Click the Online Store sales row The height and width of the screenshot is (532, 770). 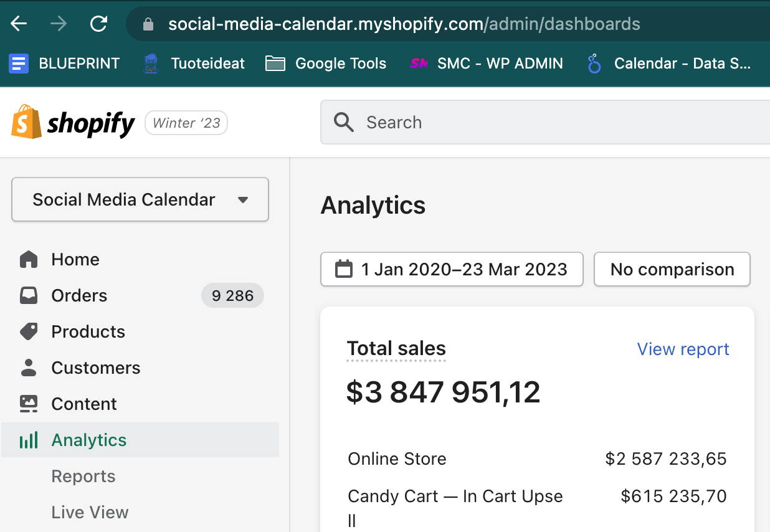pos(537,459)
